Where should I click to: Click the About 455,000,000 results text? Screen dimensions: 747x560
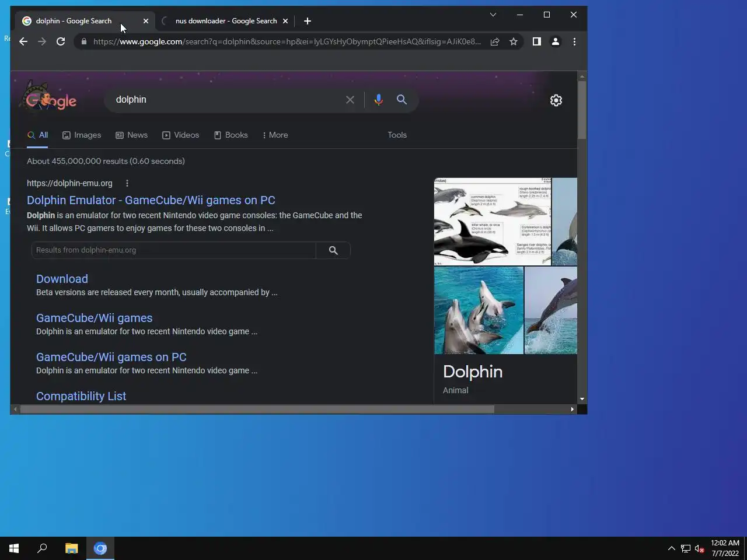(x=106, y=161)
